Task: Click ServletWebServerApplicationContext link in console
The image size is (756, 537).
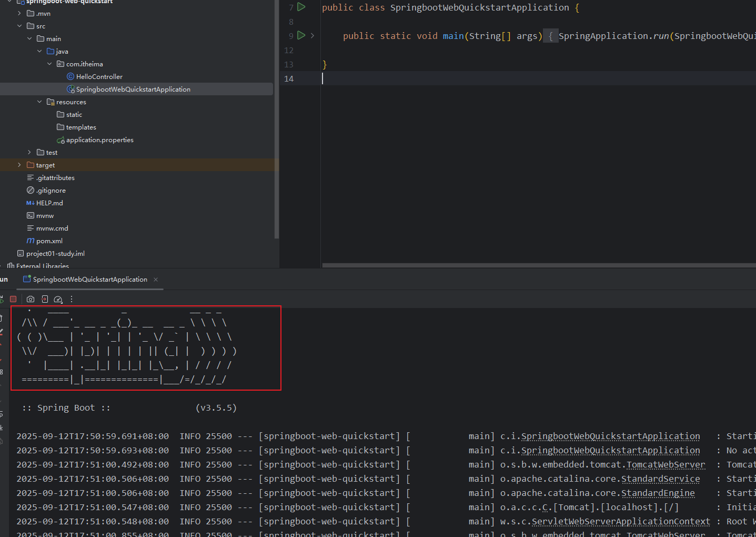Action: pyautogui.click(x=621, y=521)
